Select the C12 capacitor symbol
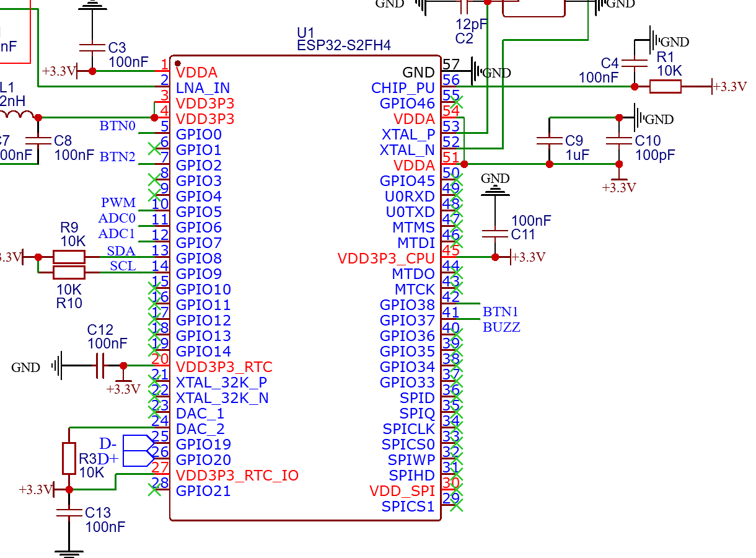 click(100, 366)
